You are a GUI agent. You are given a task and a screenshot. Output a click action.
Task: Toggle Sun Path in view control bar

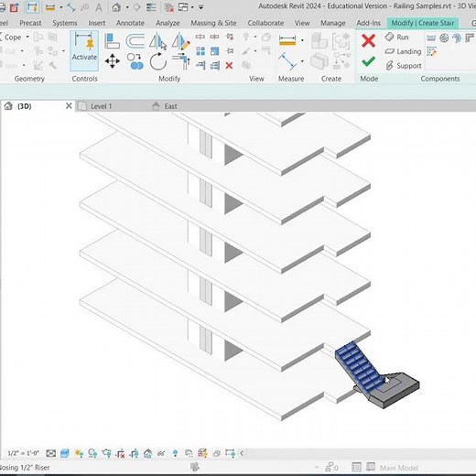(x=79, y=453)
